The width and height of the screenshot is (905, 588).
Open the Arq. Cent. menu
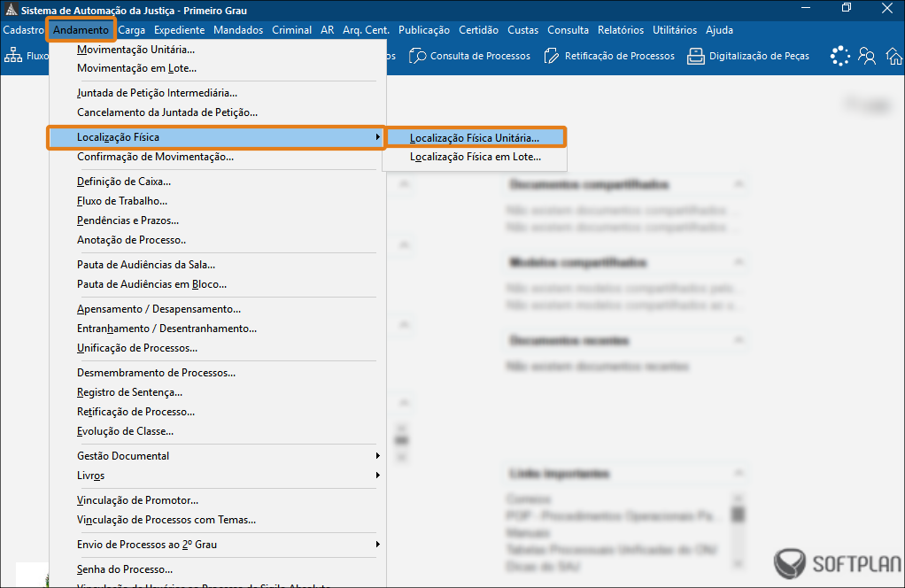pos(366,30)
